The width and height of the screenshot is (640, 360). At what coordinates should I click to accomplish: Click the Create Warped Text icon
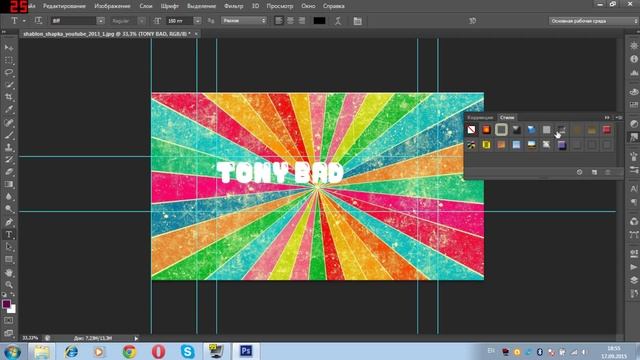click(x=338, y=21)
